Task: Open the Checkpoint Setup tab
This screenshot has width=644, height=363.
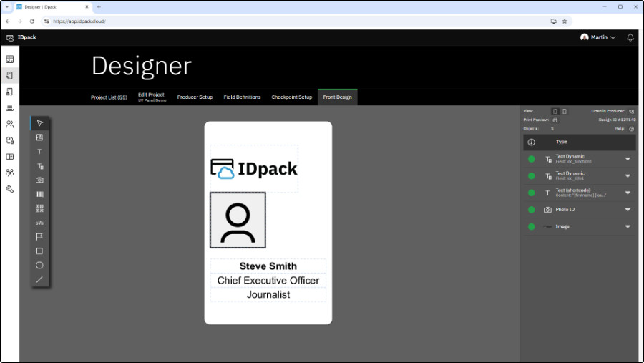Action: click(292, 97)
